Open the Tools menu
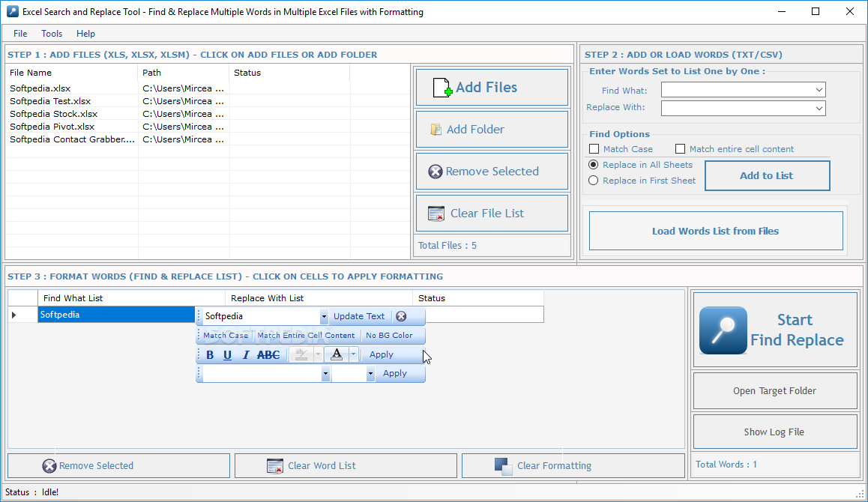 (52, 34)
